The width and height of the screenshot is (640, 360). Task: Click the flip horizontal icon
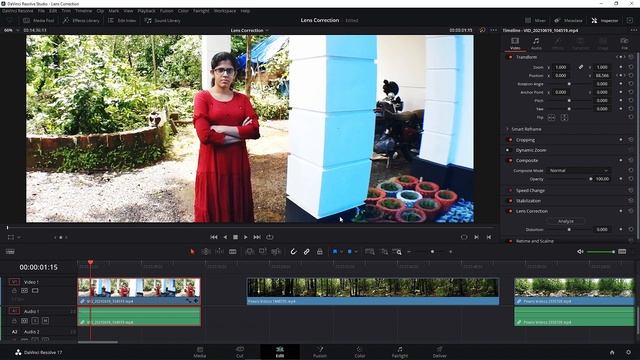click(x=551, y=118)
